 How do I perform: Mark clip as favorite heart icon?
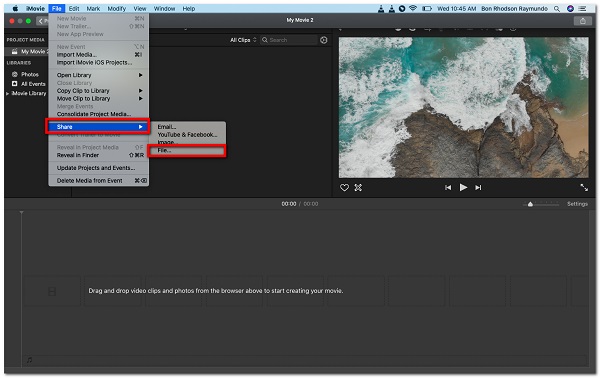tap(344, 187)
